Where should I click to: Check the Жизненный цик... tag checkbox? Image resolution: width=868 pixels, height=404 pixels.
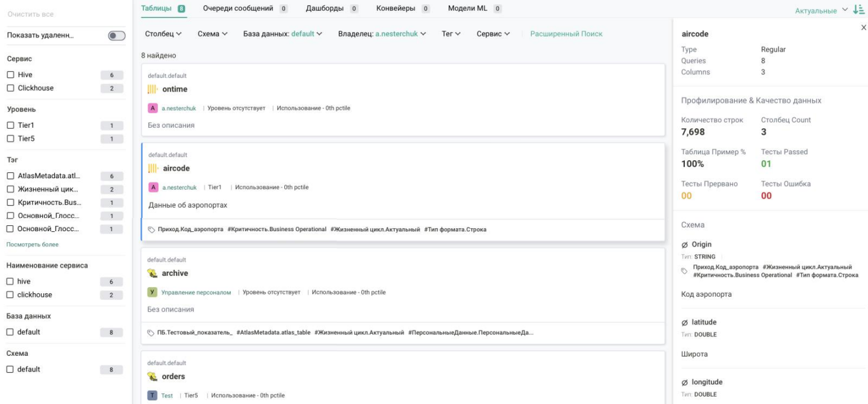(x=10, y=189)
